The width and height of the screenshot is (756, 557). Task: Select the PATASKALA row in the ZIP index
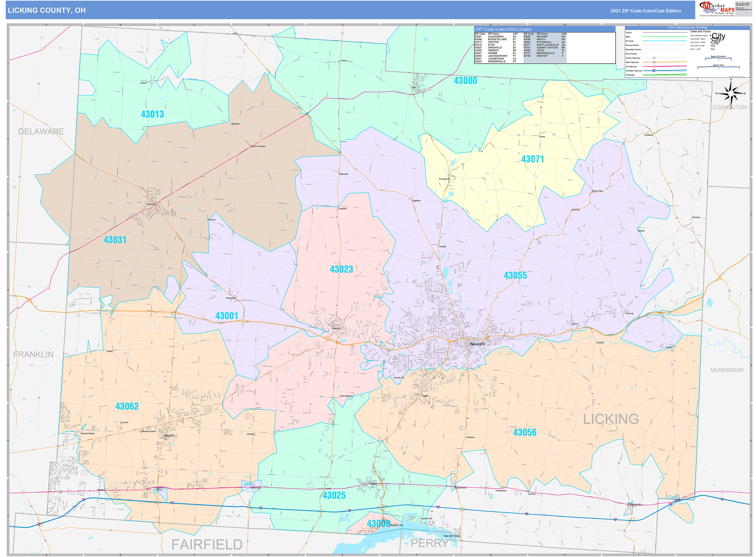(x=545, y=42)
